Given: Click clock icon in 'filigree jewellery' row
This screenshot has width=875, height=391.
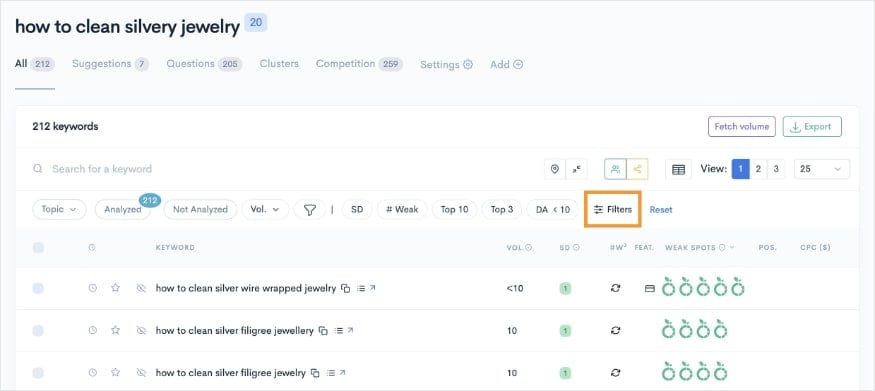Looking at the screenshot, I should (x=93, y=331).
